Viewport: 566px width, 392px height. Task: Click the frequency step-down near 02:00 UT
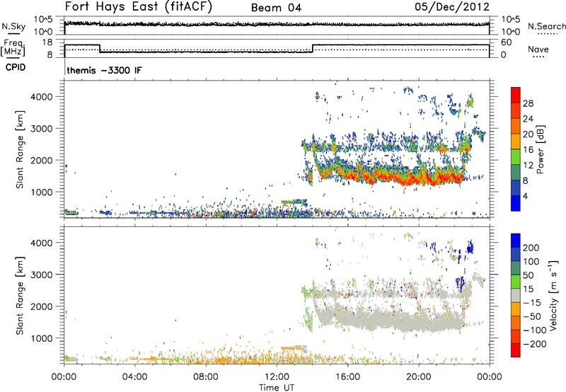[x=100, y=49]
